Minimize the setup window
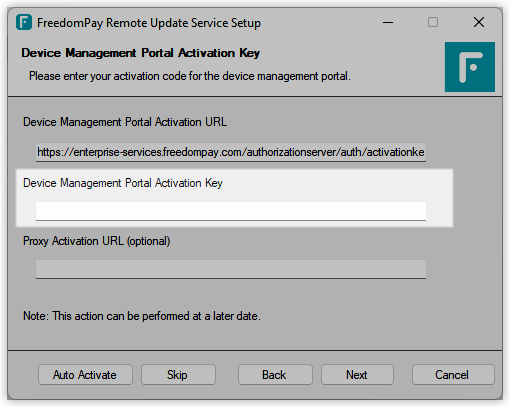 click(388, 23)
